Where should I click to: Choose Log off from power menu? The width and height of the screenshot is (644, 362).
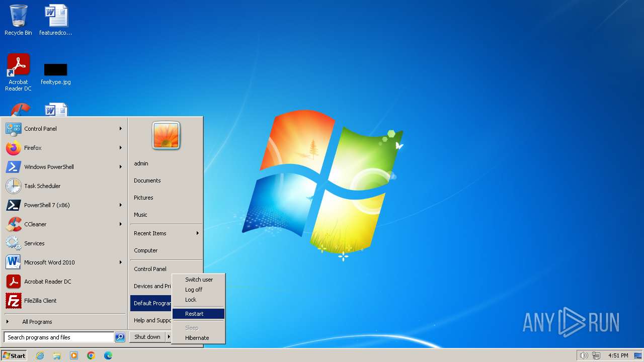[x=198, y=290]
